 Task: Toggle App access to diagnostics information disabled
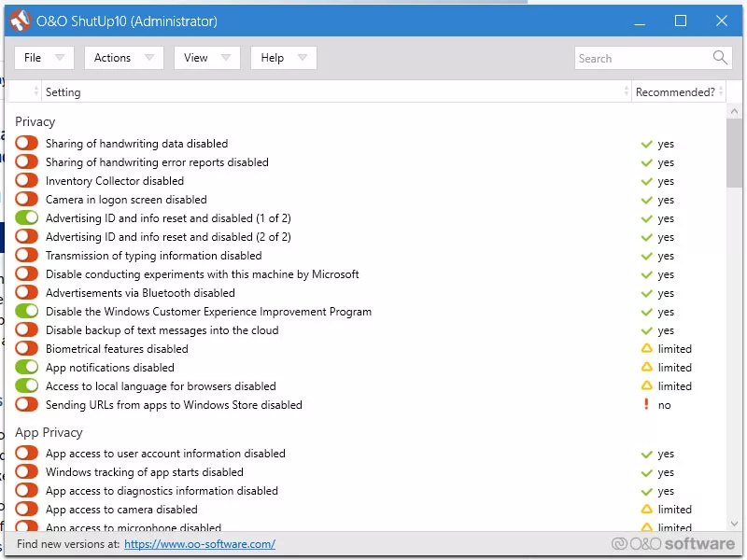[x=26, y=491]
